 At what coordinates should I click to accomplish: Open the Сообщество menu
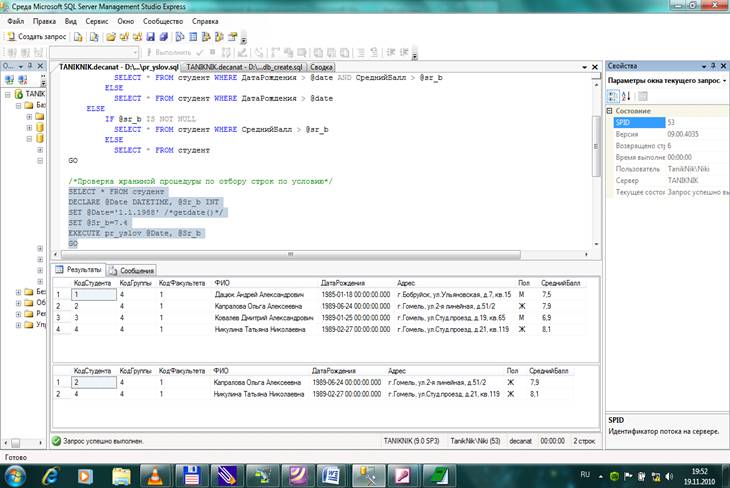[163, 20]
